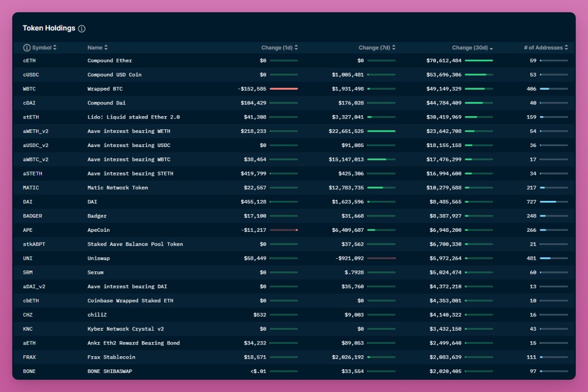Sort table by Name column

click(98, 48)
